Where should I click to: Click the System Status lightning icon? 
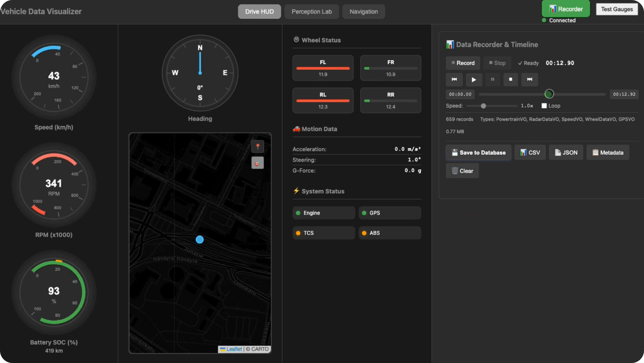296,191
